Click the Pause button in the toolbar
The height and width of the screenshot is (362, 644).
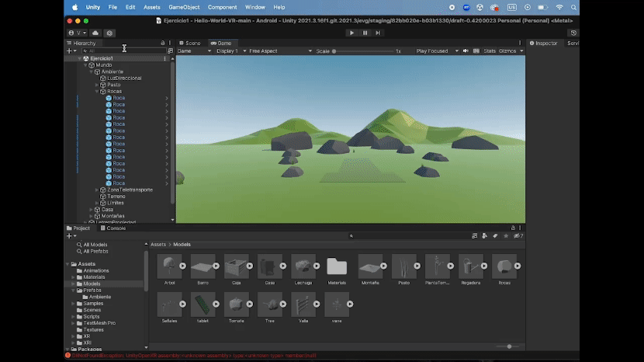point(365,33)
